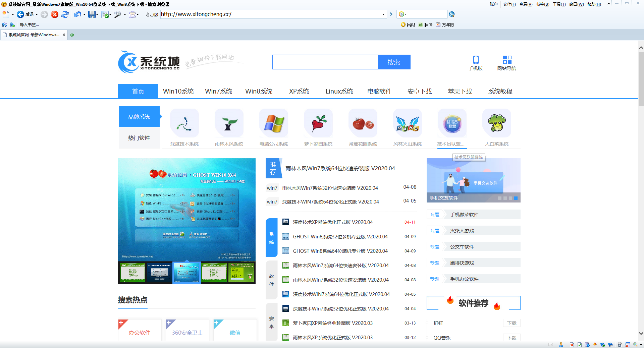
Task: Open 手机做菜软件 special topic link
Action: (x=464, y=215)
